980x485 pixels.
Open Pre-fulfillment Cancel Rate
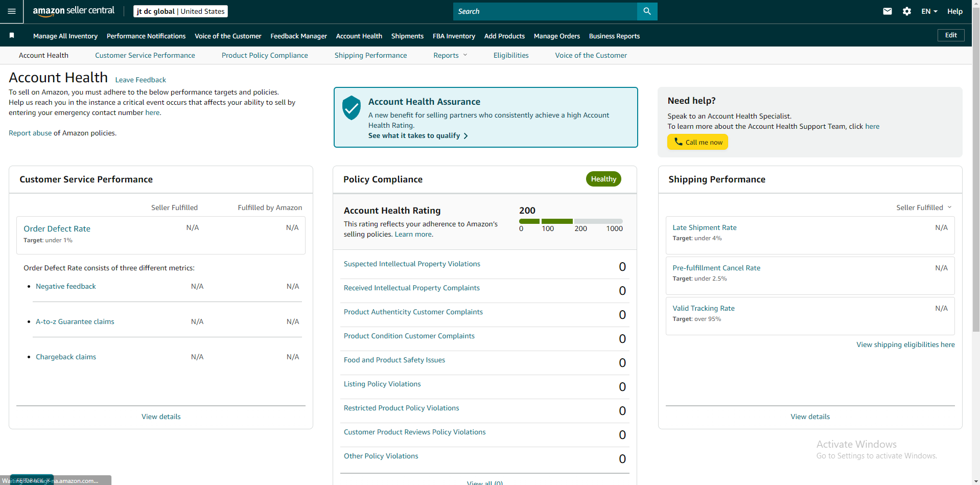[716, 268]
